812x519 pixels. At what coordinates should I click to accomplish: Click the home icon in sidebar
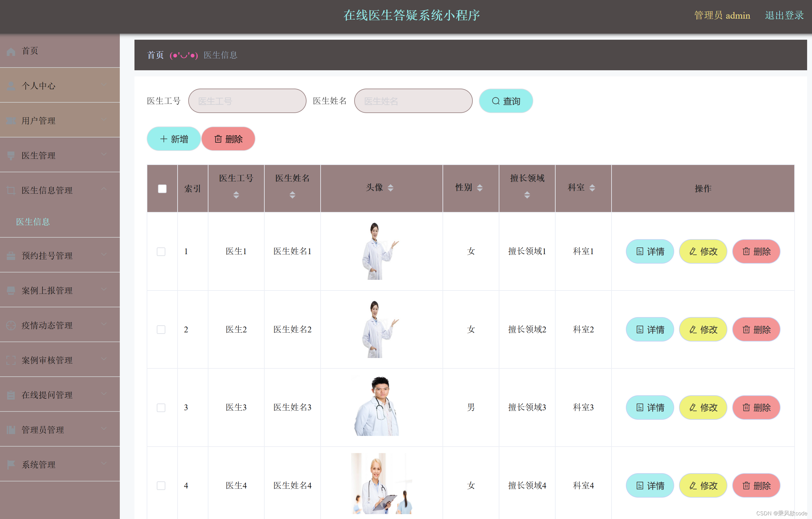[x=11, y=52]
